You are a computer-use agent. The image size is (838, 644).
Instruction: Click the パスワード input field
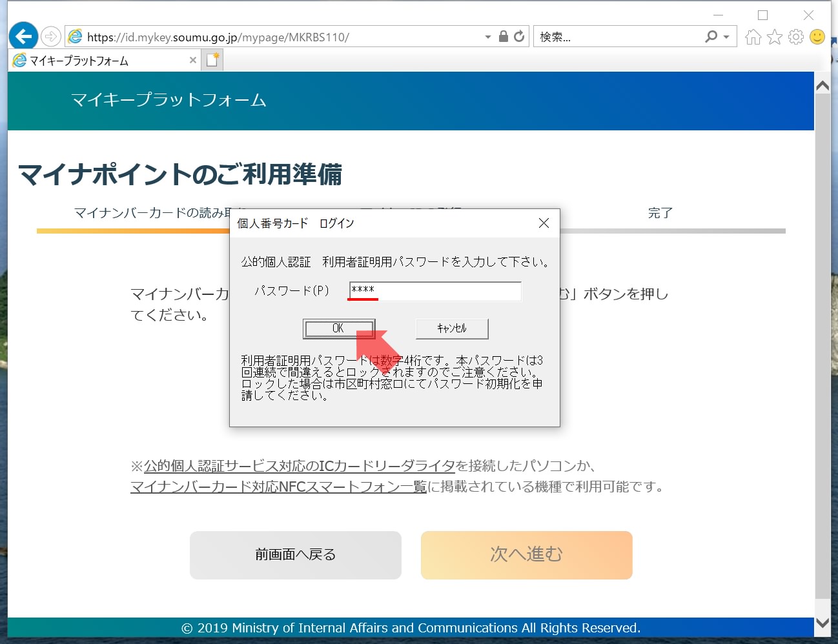pos(434,291)
